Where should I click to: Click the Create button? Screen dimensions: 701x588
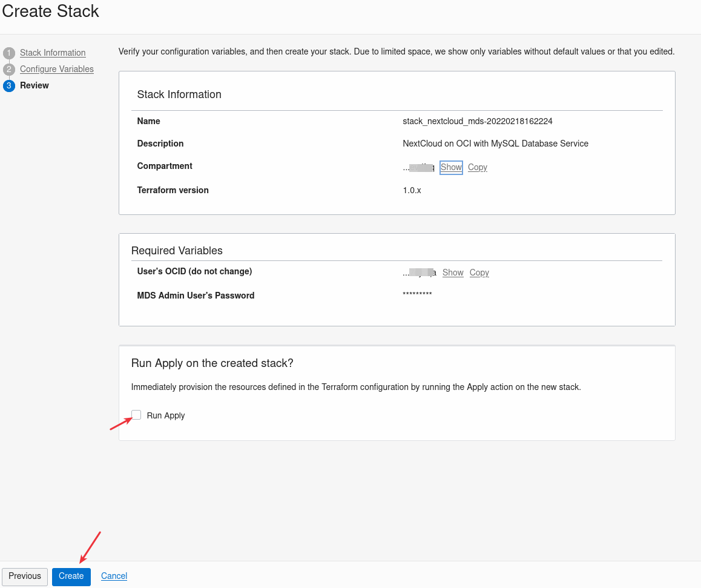tap(71, 576)
